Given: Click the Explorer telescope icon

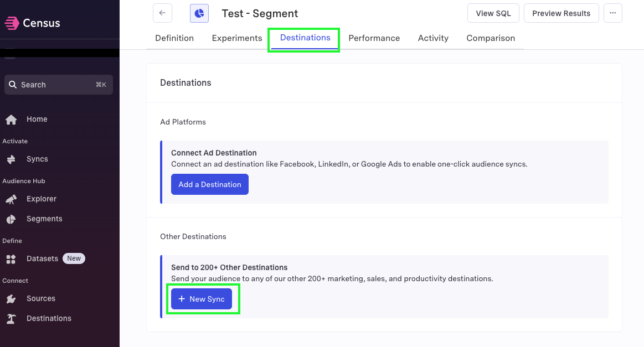Looking at the screenshot, I should pyautogui.click(x=11, y=199).
